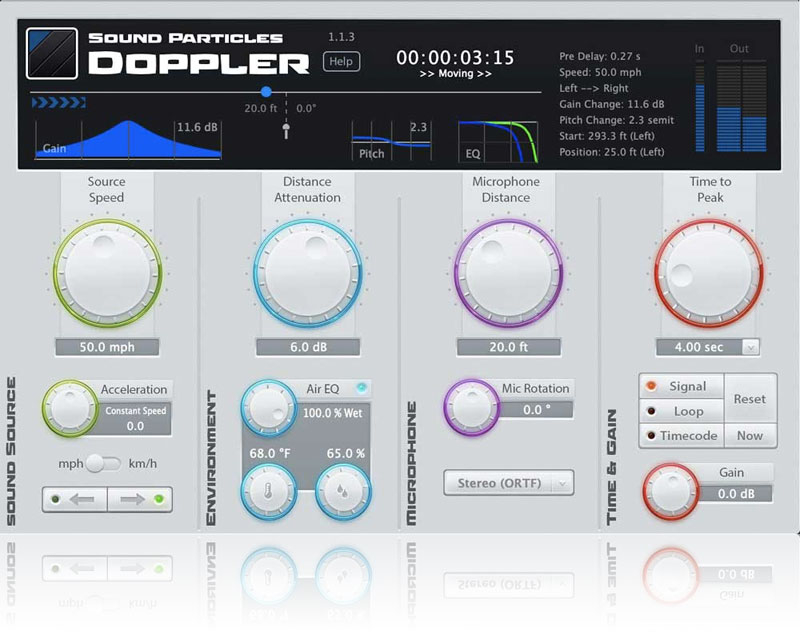The width and height of the screenshot is (800, 634).
Task: Select the Timecode trigger option
Action: 679,436
